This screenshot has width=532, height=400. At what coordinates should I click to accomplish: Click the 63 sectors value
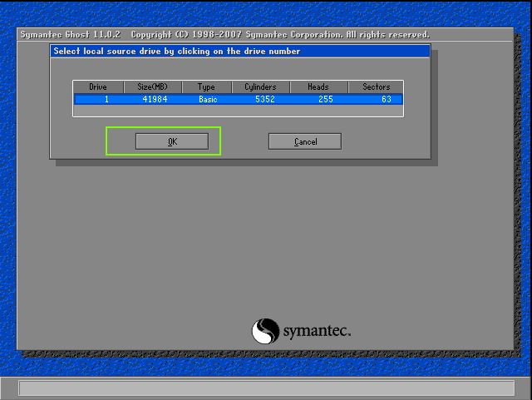pos(387,99)
